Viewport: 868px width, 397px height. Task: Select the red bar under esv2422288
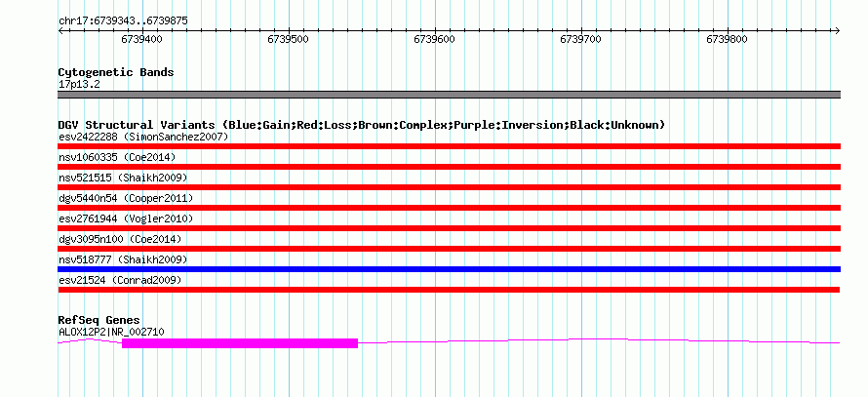point(449,146)
